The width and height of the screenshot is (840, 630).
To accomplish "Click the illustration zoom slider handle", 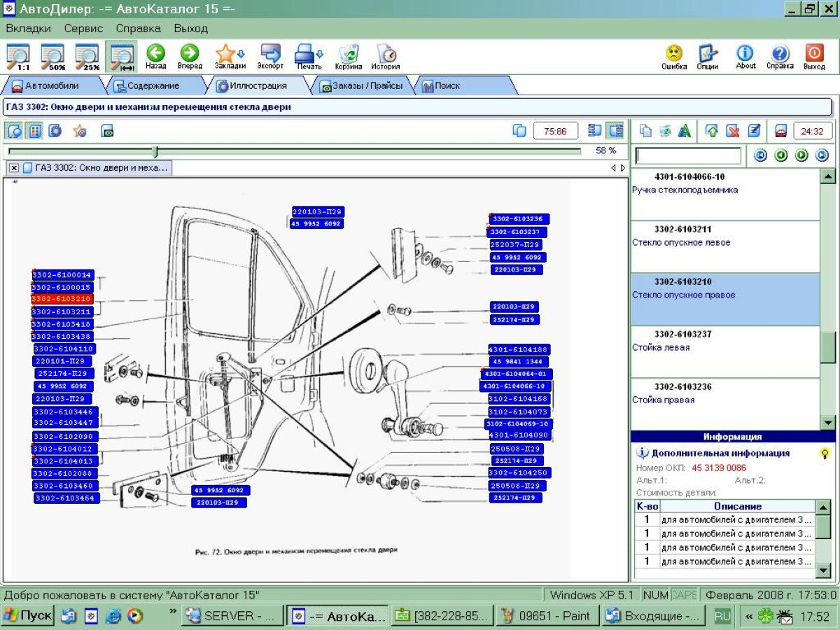I will click(x=155, y=151).
